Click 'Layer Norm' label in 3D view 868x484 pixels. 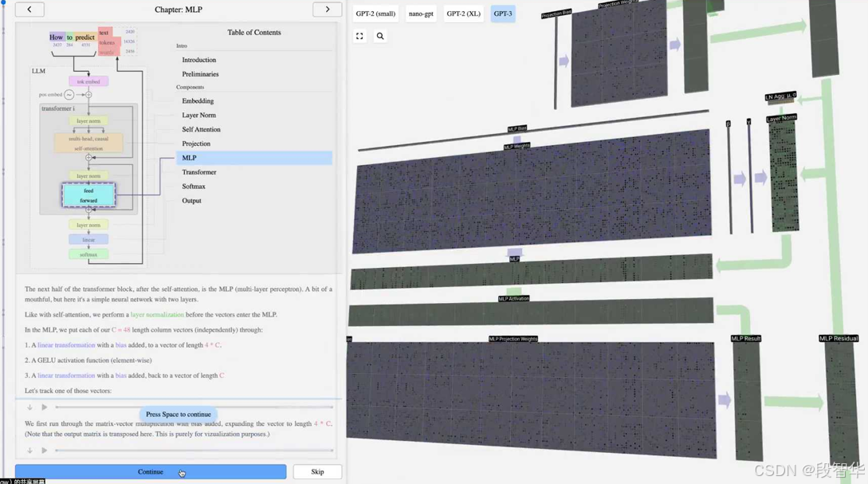point(782,118)
